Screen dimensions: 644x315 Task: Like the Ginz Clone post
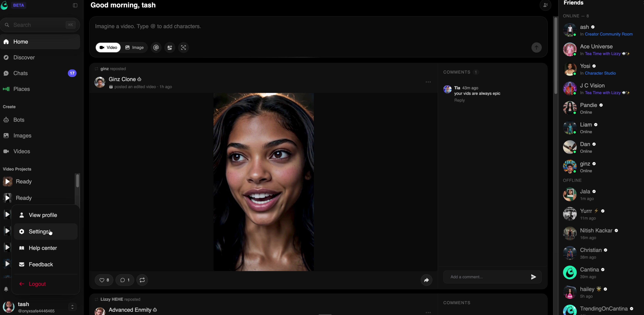[x=104, y=280]
